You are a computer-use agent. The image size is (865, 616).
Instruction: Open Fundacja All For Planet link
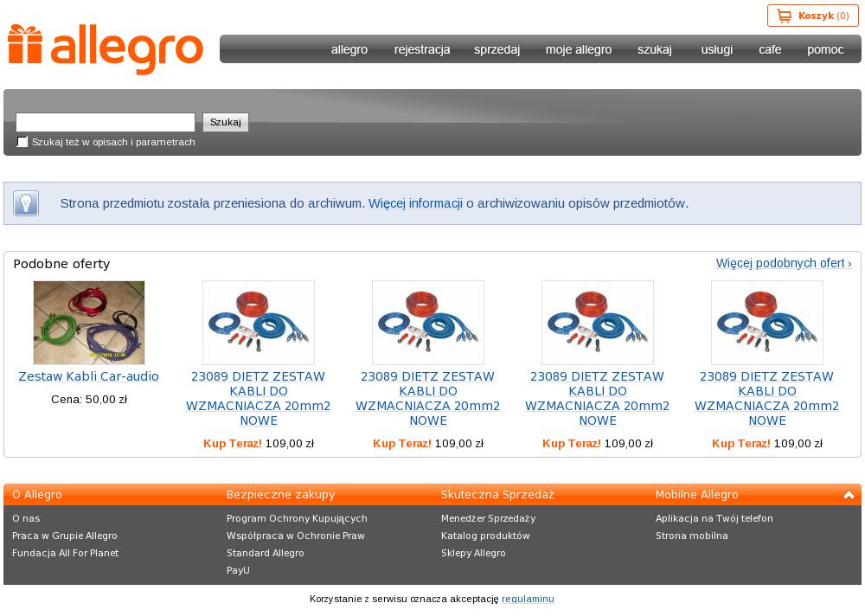click(x=66, y=553)
